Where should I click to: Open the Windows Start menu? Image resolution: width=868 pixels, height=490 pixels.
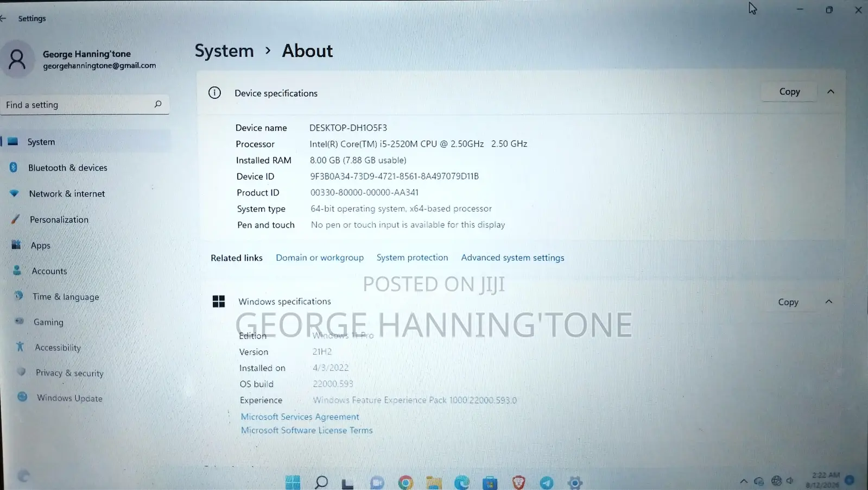293,482
